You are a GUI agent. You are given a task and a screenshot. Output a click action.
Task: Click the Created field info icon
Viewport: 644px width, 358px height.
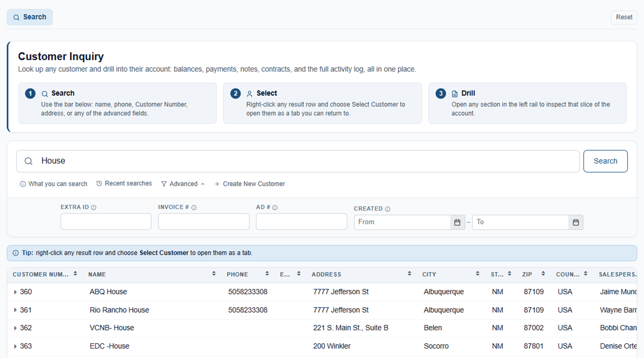[388, 209]
